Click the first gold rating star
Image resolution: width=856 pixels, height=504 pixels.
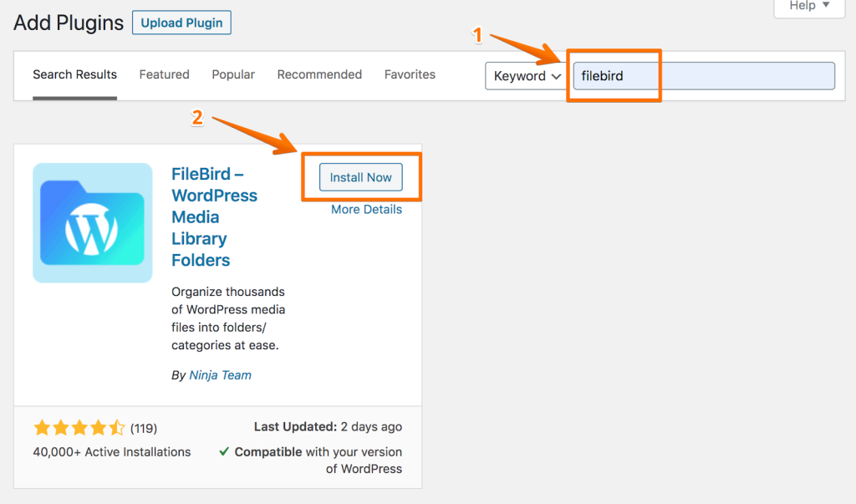42,428
